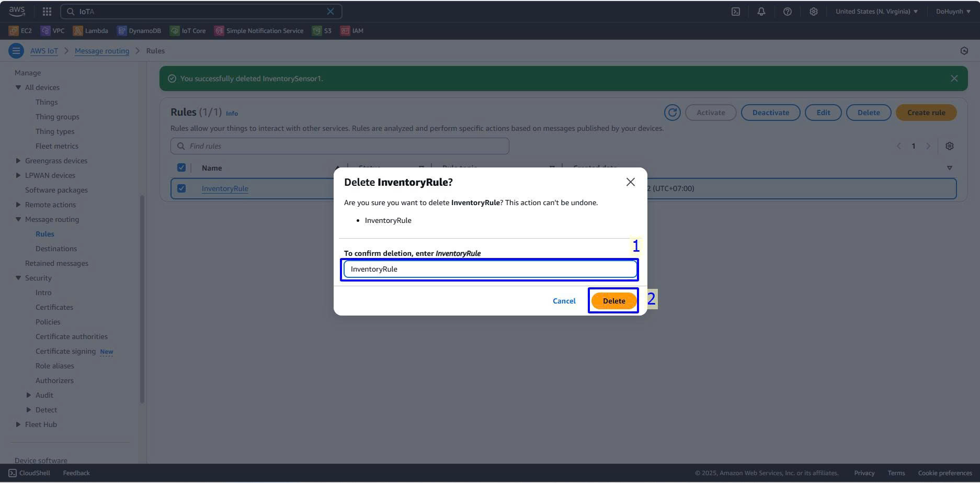Toggle the side navigation hamburger menu

tap(16, 51)
